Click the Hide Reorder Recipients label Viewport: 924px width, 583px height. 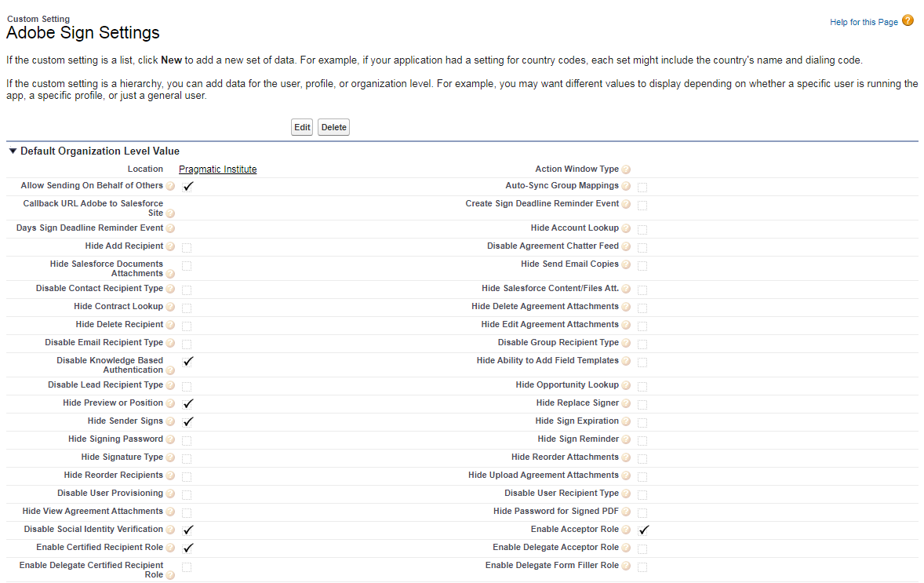[113, 476]
